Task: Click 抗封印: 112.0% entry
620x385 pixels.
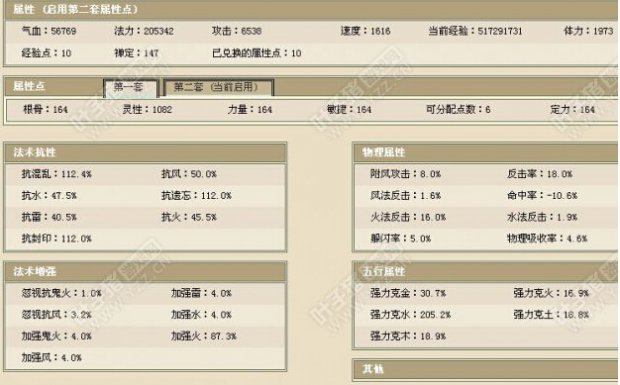Action: 57,239
